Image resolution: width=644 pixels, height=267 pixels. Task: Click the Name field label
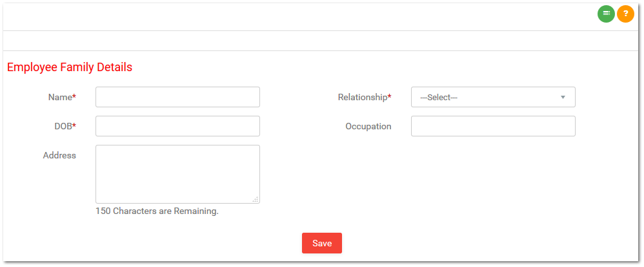pos(60,97)
